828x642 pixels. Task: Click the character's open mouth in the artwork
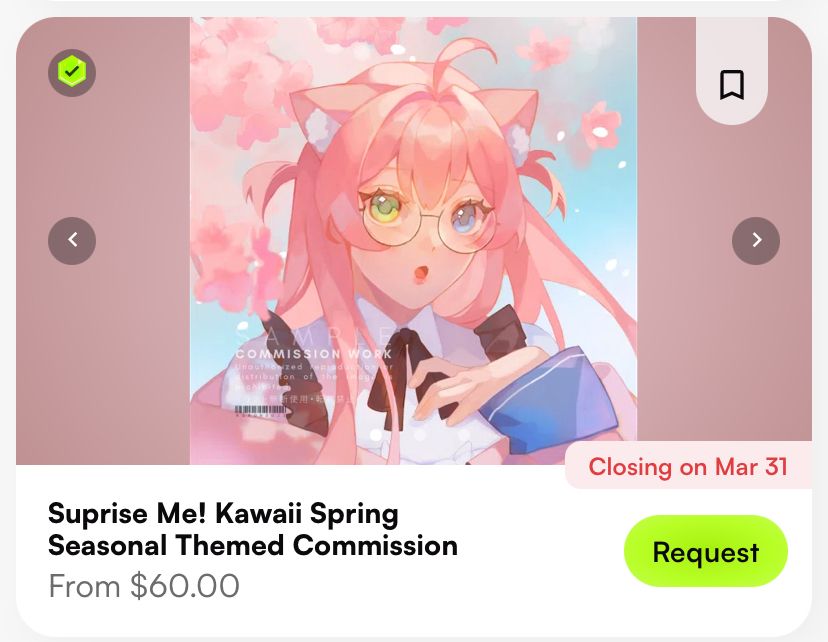tap(421, 273)
